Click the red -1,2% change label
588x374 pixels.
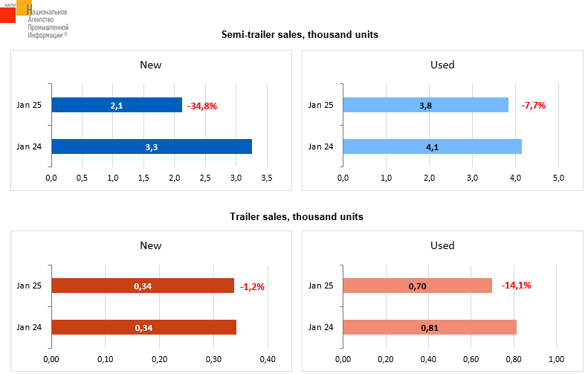coord(251,286)
